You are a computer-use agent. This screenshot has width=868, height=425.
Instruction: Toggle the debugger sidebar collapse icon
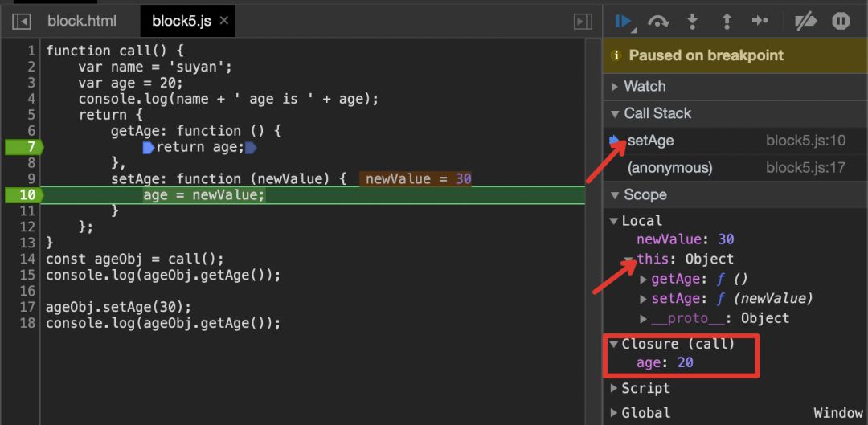[582, 22]
